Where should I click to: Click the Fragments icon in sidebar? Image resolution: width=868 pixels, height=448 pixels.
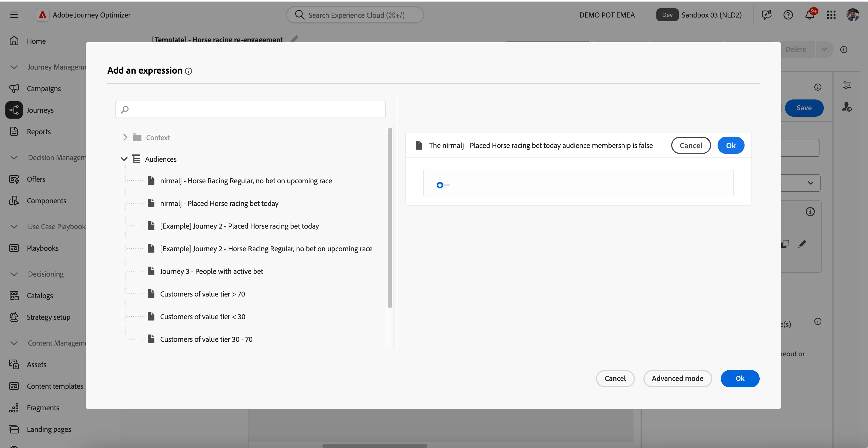click(14, 408)
